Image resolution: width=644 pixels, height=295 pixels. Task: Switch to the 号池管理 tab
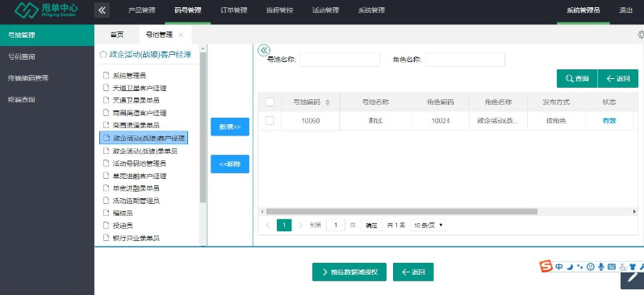pos(159,35)
